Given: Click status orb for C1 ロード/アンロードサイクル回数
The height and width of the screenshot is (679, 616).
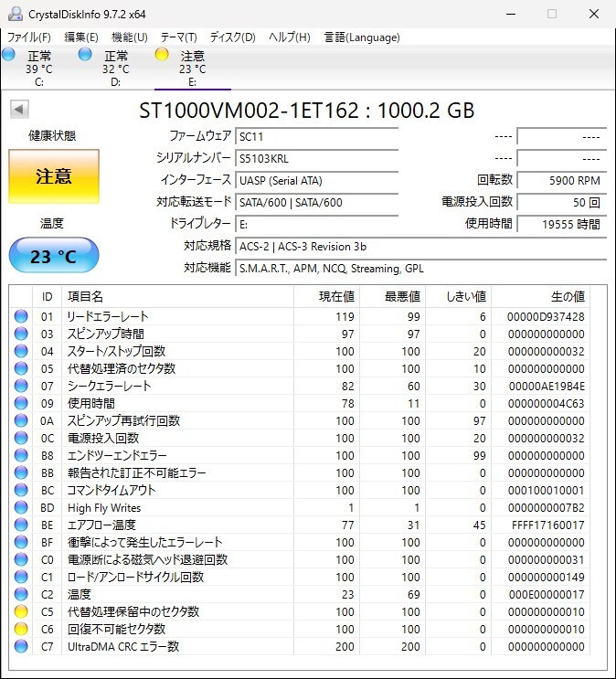Looking at the screenshot, I should [x=21, y=577].
